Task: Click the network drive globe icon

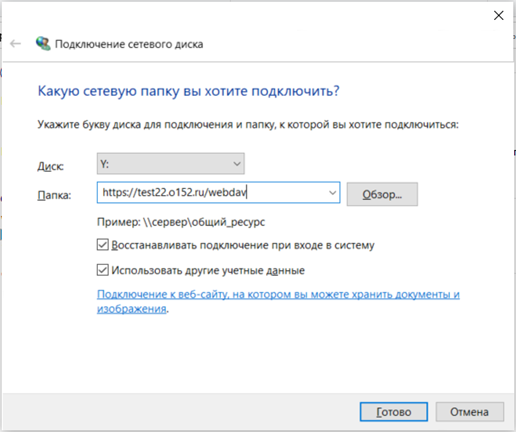Action: 43,44
